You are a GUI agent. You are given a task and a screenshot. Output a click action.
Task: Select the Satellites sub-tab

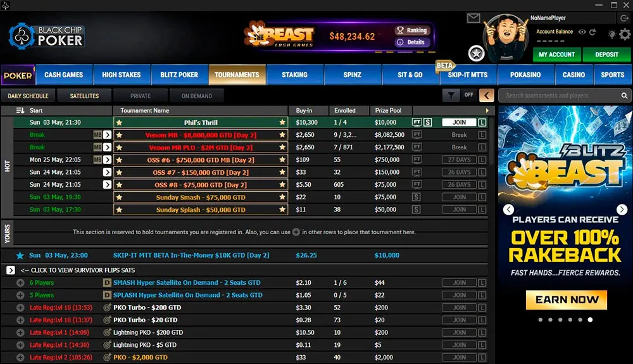pos(84,96)
